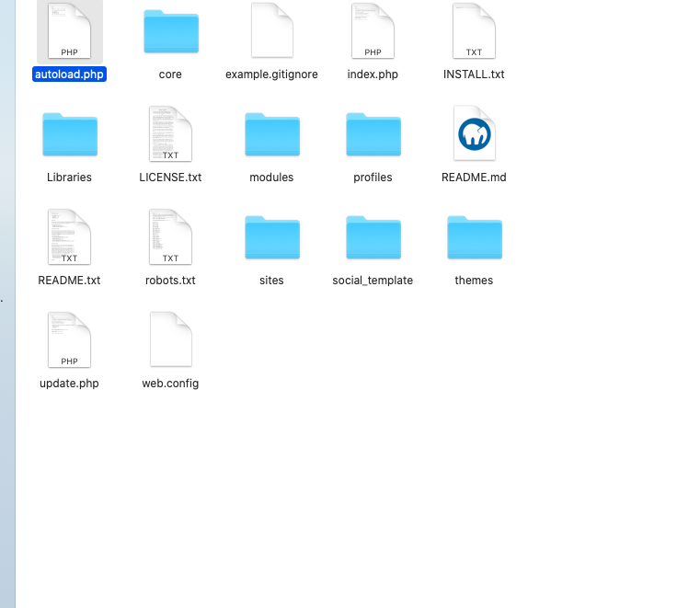Select the INSTALL.txt document
The width and height of the screenshot is (700, 608).
coord(474,31)
